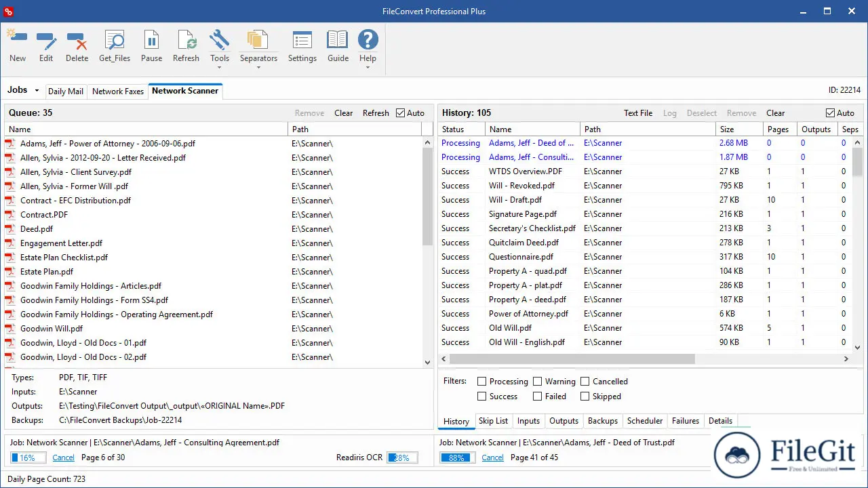The height and width of the screenshot is (488, 868).
Task: Open the Tools wrench icon
Action: tap(219, 39)
